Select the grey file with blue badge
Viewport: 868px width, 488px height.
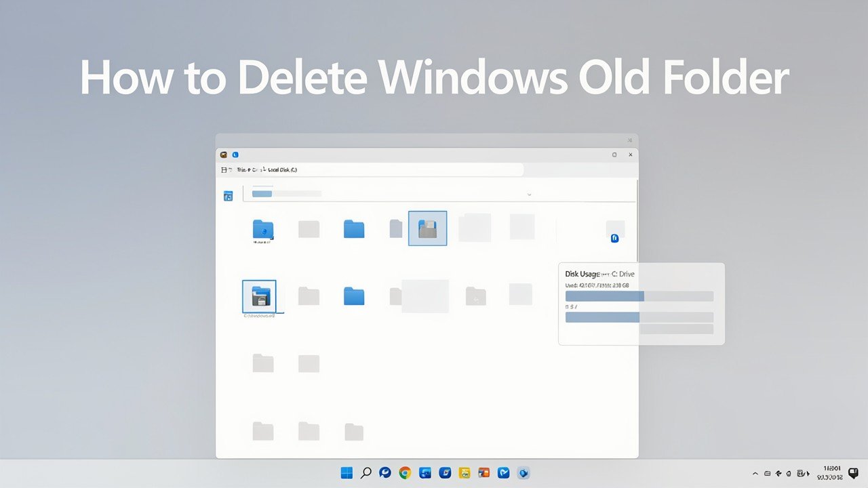[615, 231]
